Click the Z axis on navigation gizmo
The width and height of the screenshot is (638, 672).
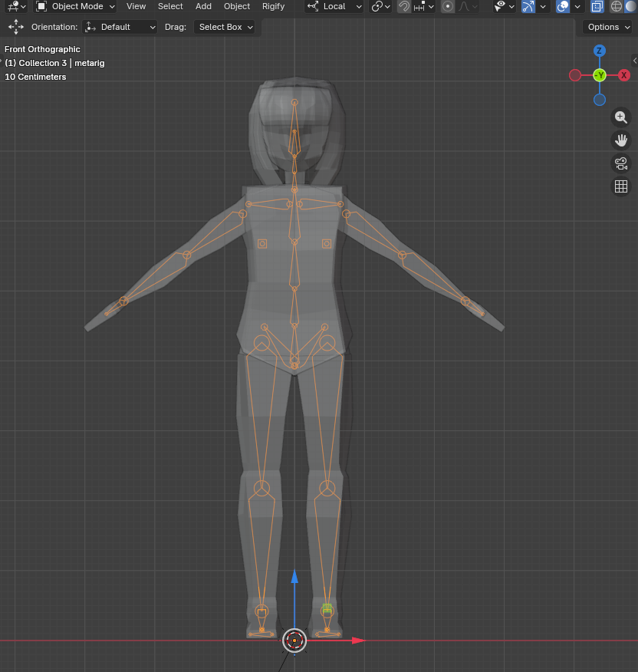(x=600, y=51)
